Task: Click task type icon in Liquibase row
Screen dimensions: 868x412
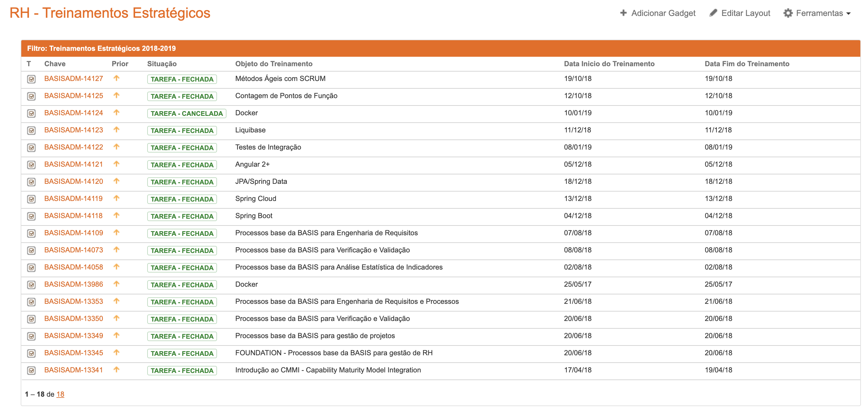Action: coord(31,131)
